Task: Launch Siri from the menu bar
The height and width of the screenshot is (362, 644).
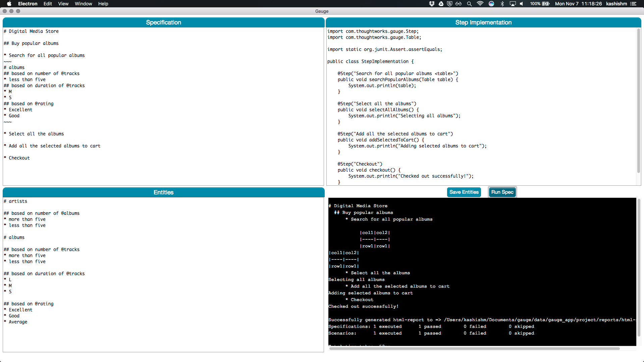Action: coord(491,4)
